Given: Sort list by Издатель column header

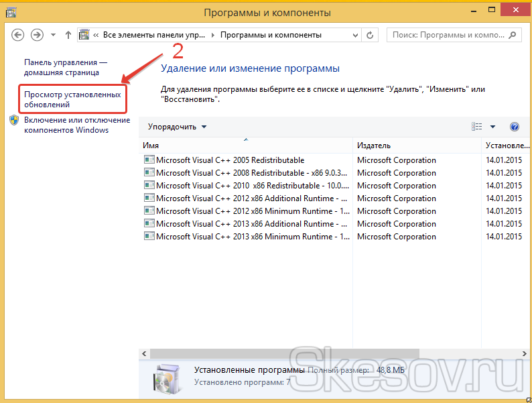Looking at the screenshot, I should click(x=417, y=146).
